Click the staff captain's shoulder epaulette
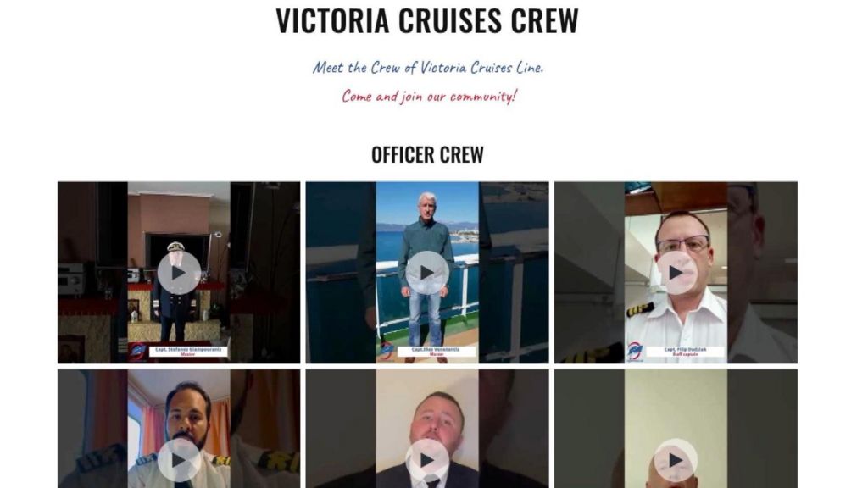This screenshot has height=488, width=868. point(640,310)
